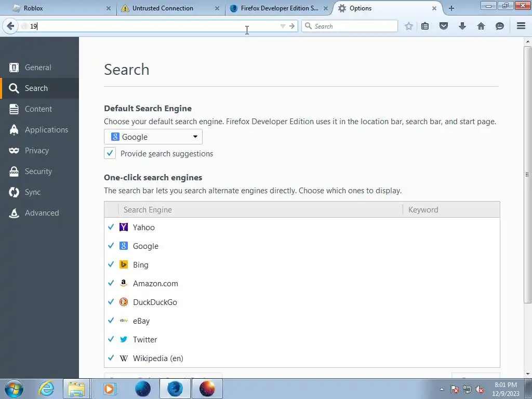Uncheck the Wikipedia (en) search engine
Screen dimensions: 532x399
point(111,358)
